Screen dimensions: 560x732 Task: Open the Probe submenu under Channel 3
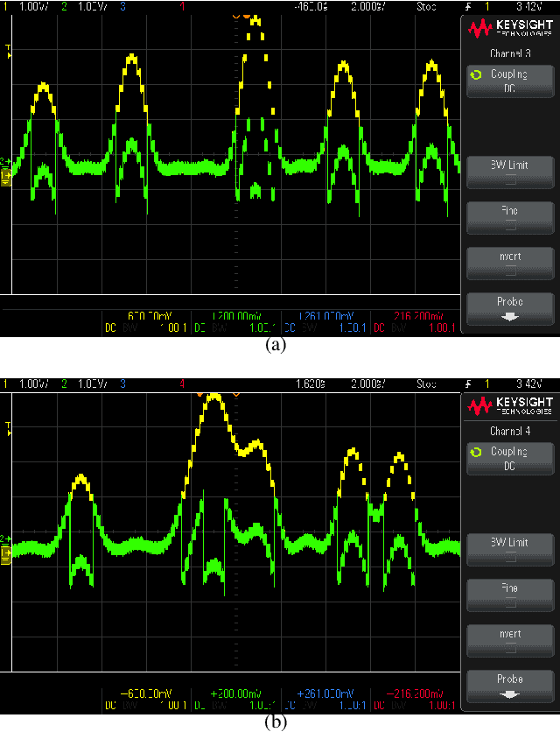tap(509, 308)
